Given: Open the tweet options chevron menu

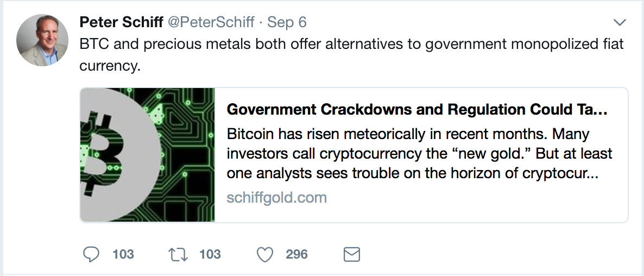Looking at the screenshot, I should 620,22.
